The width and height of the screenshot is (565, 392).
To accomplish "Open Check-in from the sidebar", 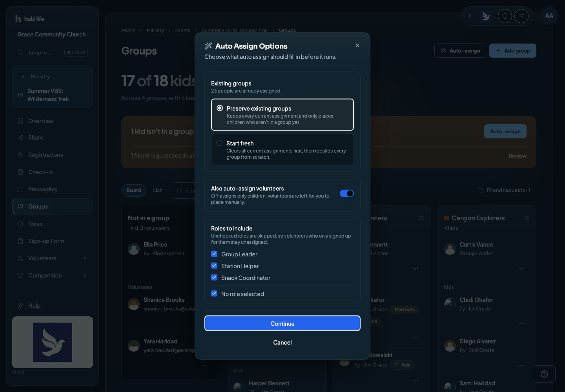I will click(x=53, y=172).
